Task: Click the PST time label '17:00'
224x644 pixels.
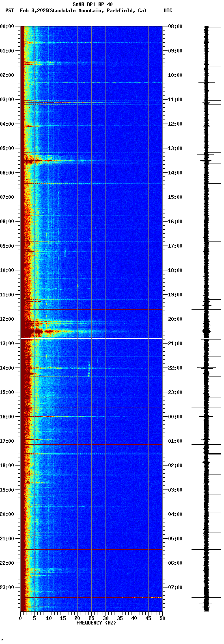Action: click(x=7, y=441)
